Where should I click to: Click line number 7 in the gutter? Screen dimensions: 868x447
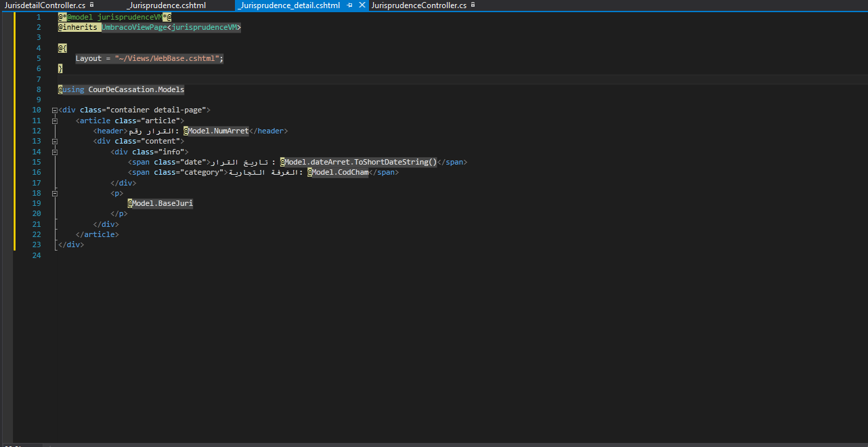(39, 79)
